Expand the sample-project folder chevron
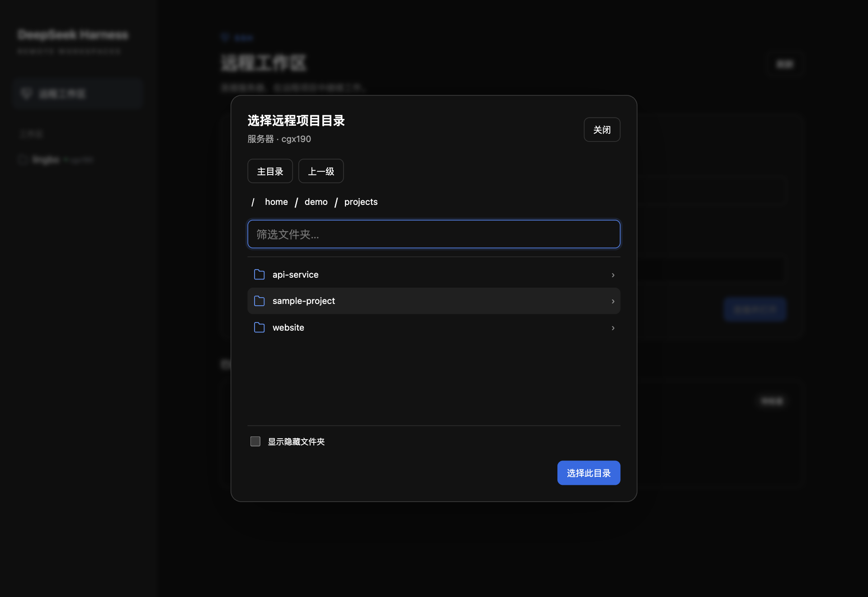The width and height of the screenshot is (868, 597). [x=613, y=301]
